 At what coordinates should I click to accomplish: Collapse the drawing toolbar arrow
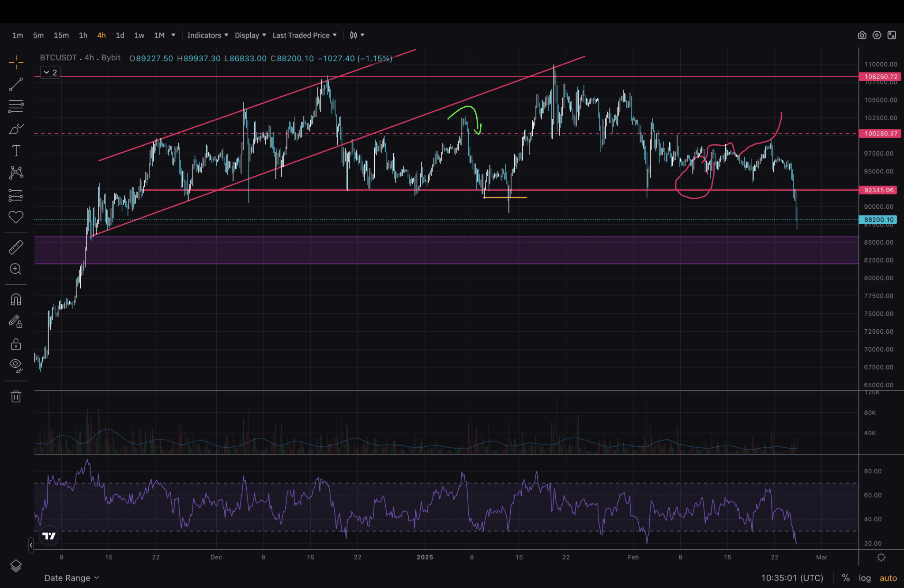[31, 546]
